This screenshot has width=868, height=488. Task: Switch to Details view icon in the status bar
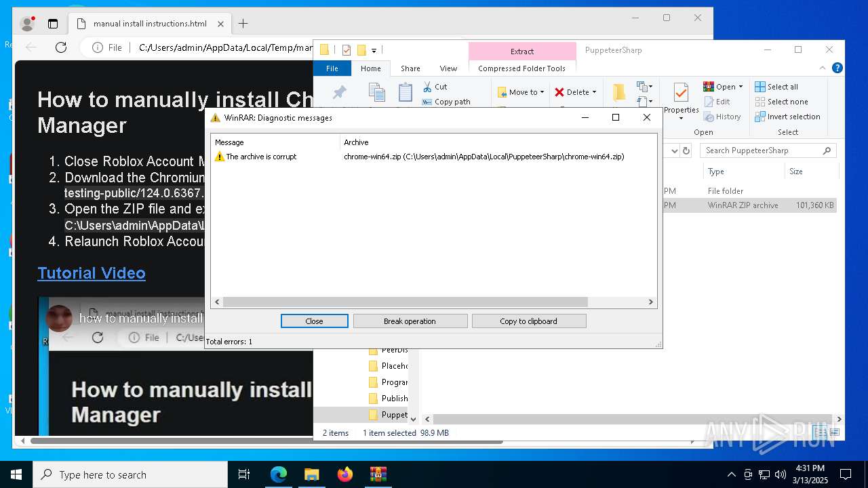[821, 432]
